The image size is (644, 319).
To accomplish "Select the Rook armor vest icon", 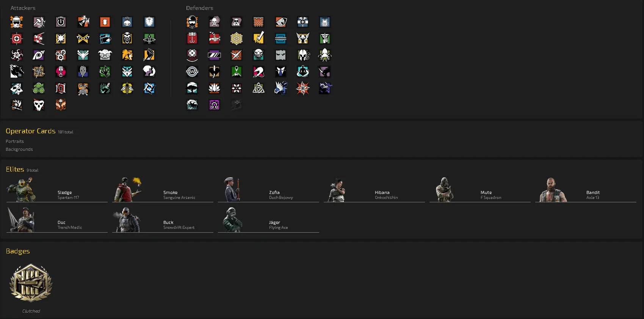I will [x=325, y=22].
